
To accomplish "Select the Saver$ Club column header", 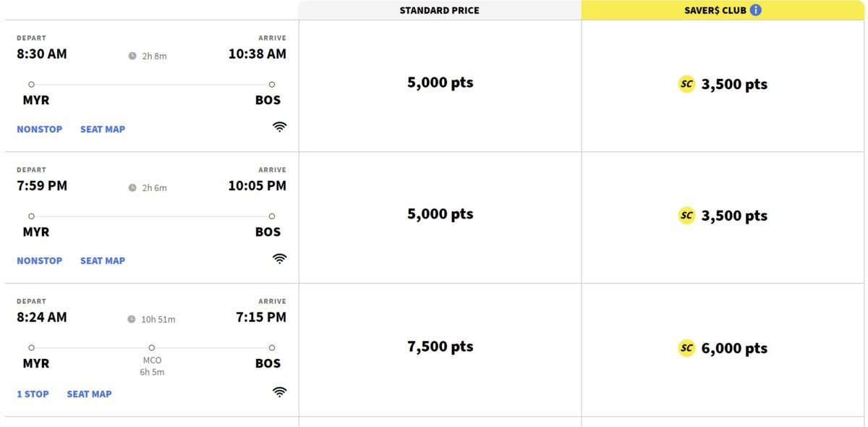I will [715, 10].
